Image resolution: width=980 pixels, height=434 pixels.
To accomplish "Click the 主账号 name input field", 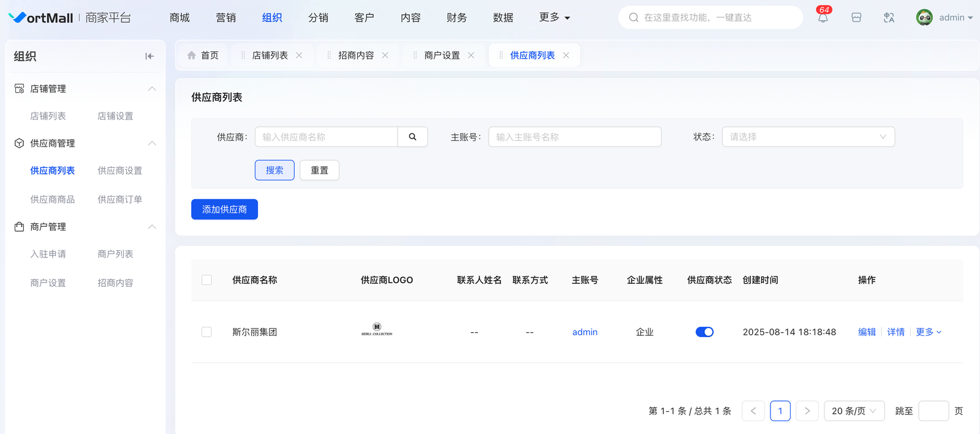I will coord(575,137).
